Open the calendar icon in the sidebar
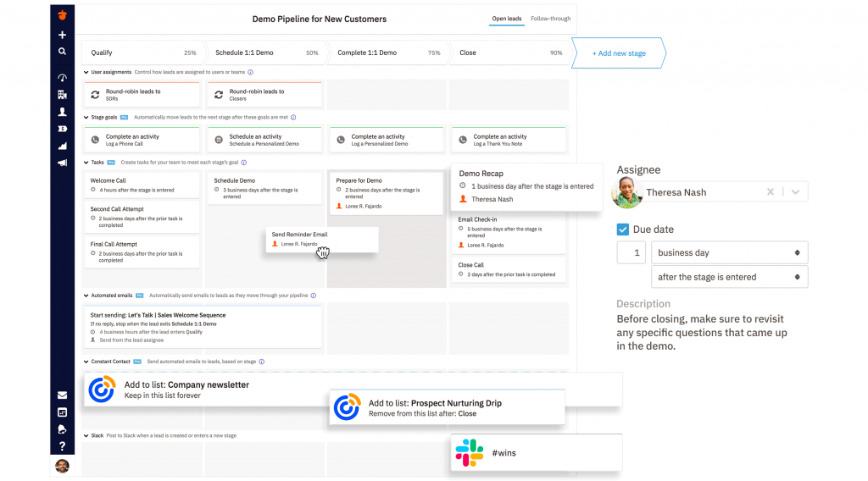Screen dimensions: 868x481 (62, 412)
